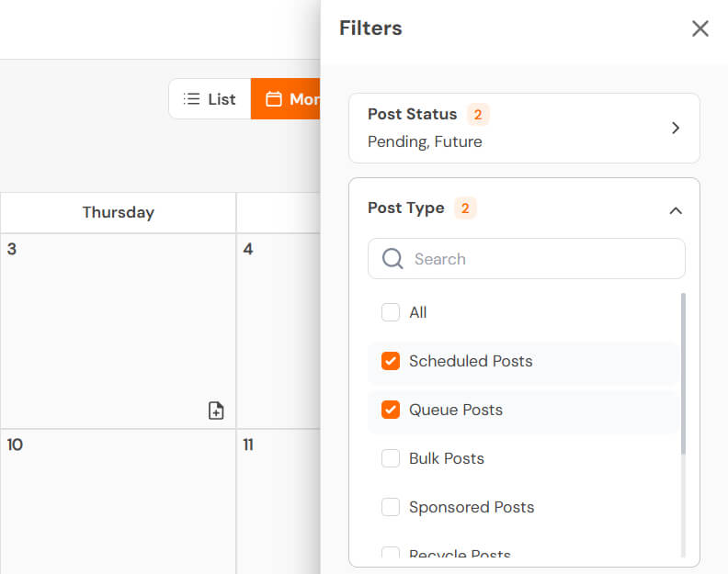728x574 pixels.
Task: Enable the Bulk Posts checkbox
Action: click(391, 458)
